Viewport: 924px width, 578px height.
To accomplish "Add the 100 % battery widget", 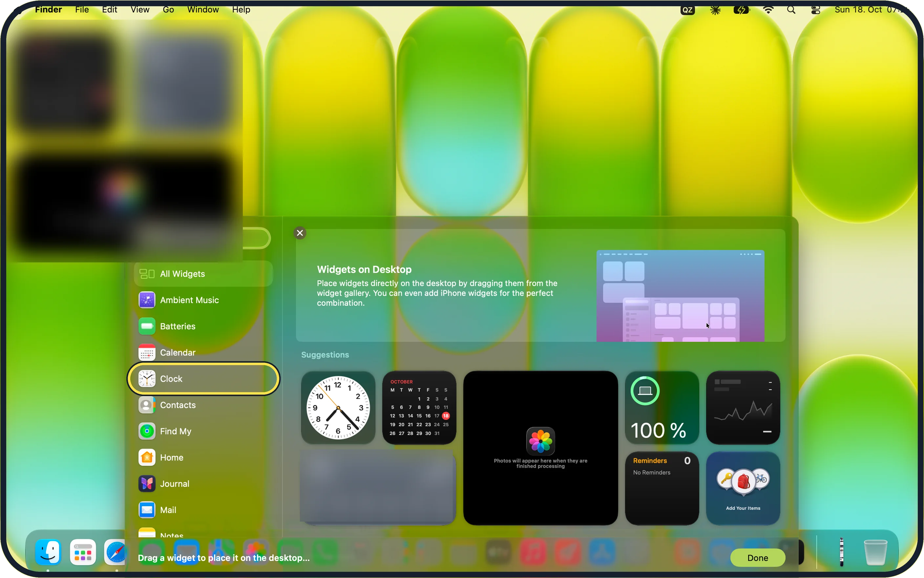I will (662, 407).
